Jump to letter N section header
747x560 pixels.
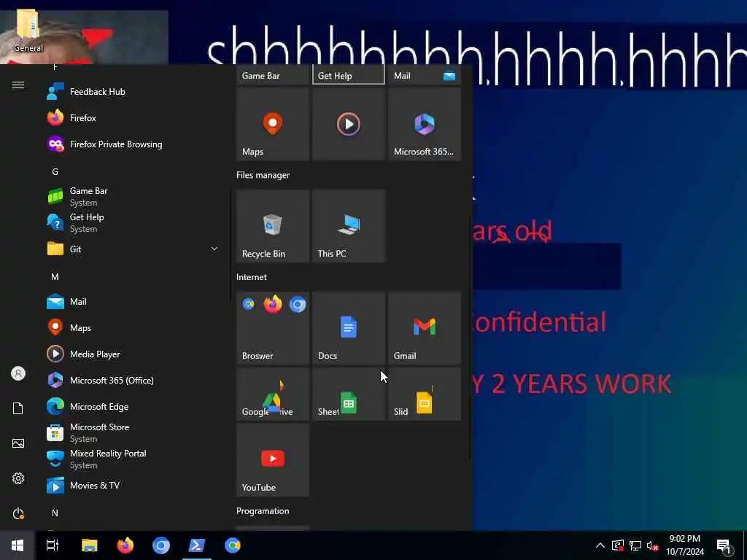pyautogui.click(x=55, y=513)
